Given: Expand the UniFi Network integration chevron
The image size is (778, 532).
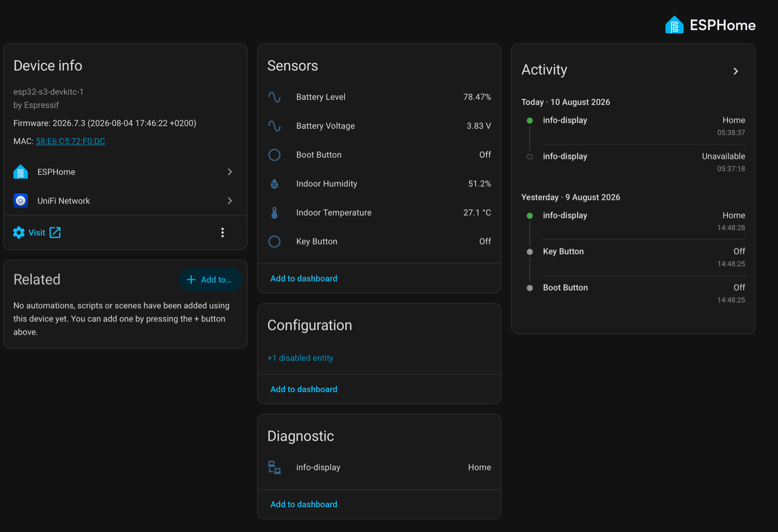Looking at the screenshot, I should coord(230,201).
